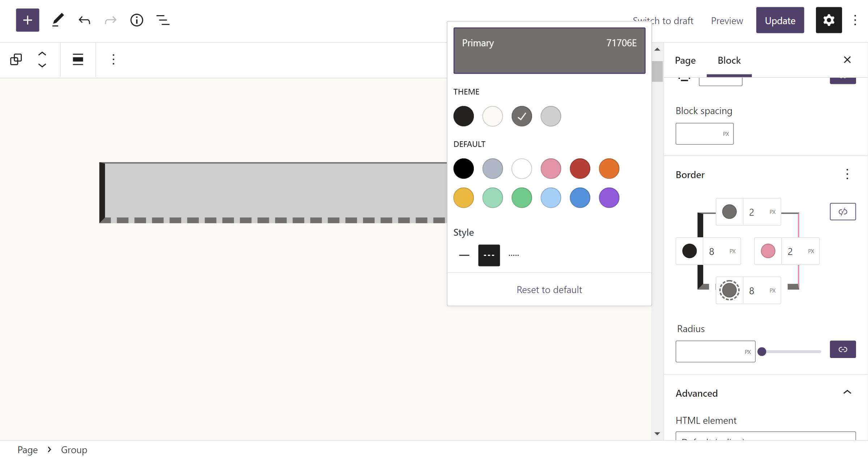Open editor settings gear
This screenshot has width=868, height=457.
coord(829,20)
